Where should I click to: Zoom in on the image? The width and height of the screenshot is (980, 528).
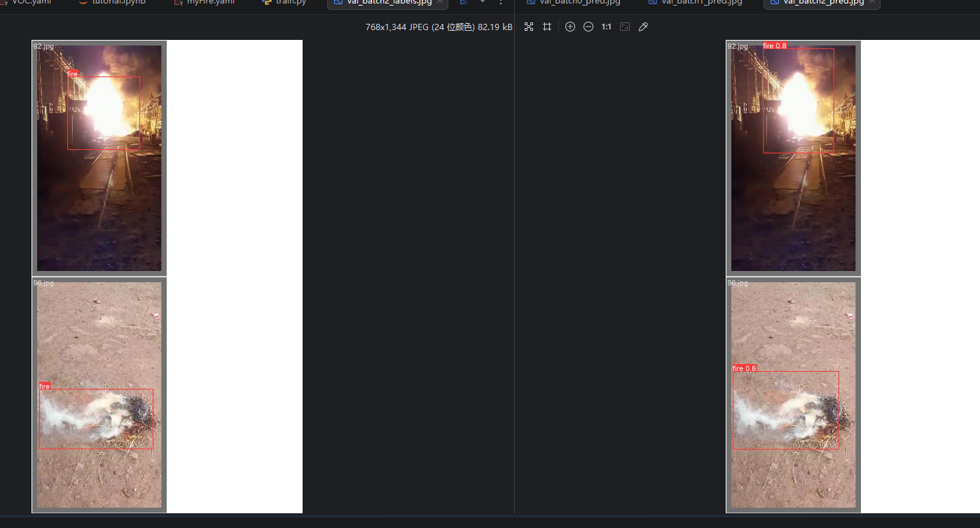(x=570, y=27)
